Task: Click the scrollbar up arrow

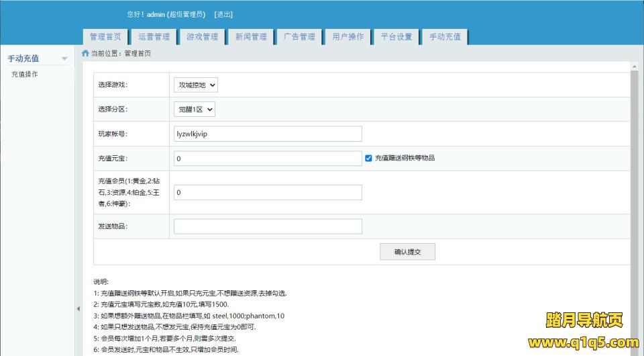Action: (x=635, y=67)
